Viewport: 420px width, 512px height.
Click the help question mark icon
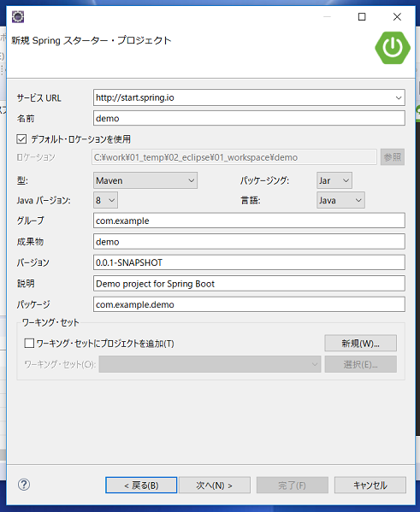tap(24, 485)
